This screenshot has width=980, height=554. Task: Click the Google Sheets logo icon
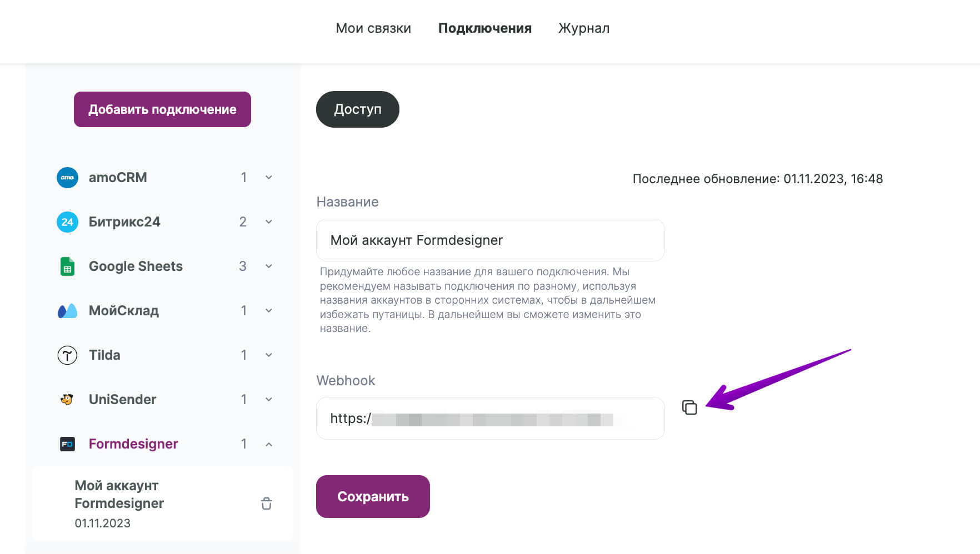pyautogui.click(x=67, y=266)
